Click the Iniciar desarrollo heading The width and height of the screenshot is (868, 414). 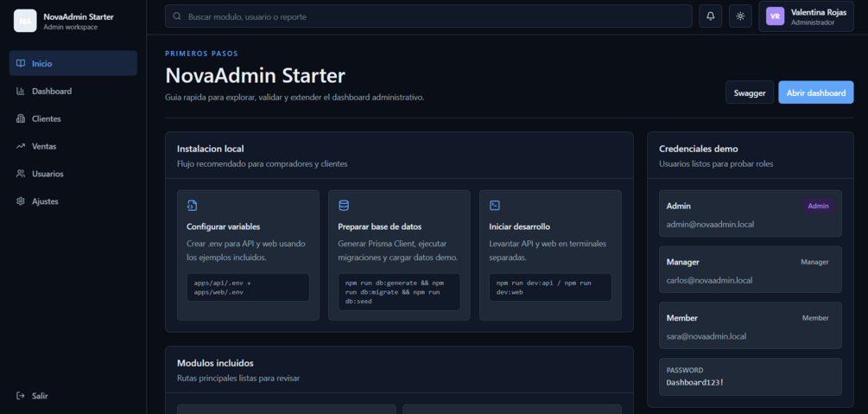[x=520, y=226]
